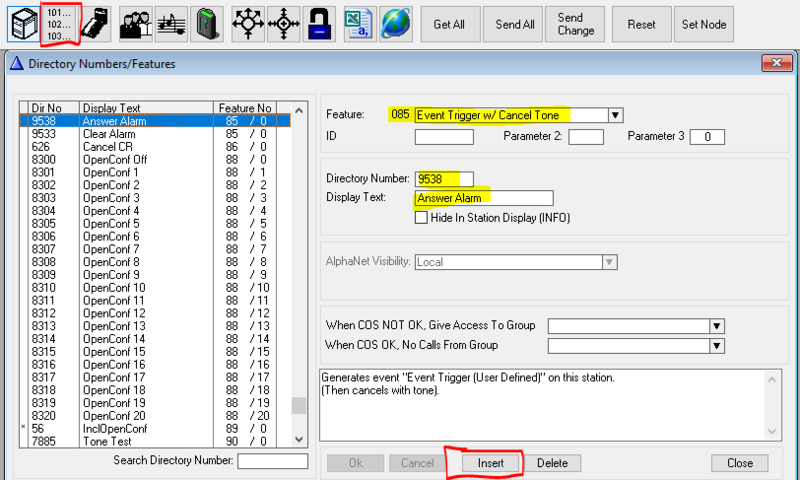800x480 pixels.
Task: Click directory list scroll up arrow
Action: click(x=299, y=110)
